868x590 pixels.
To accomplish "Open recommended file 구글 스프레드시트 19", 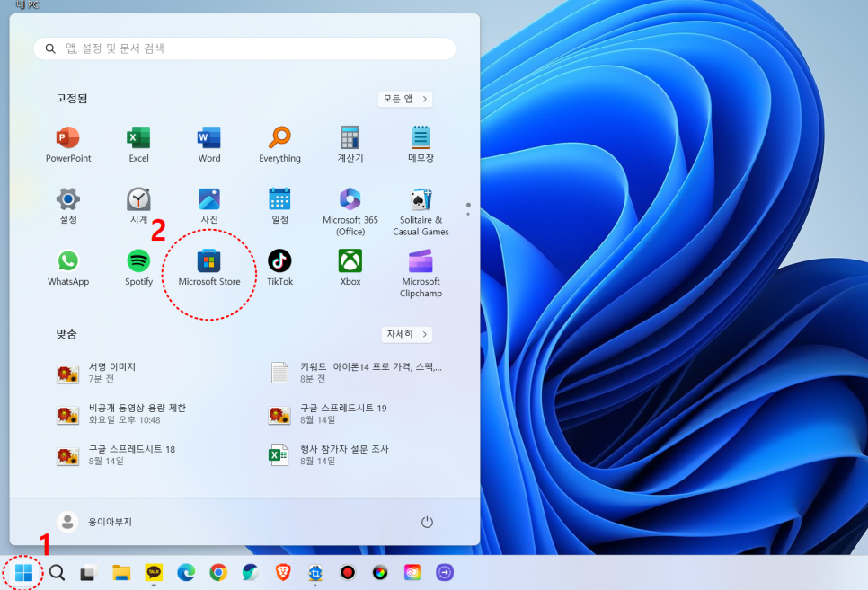I will pos(328,414).
